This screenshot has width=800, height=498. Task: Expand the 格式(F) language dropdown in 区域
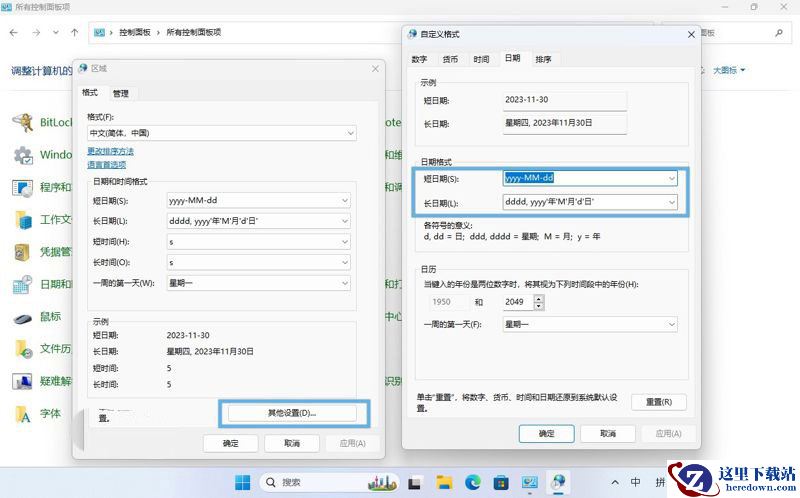[x=351, y=133]
